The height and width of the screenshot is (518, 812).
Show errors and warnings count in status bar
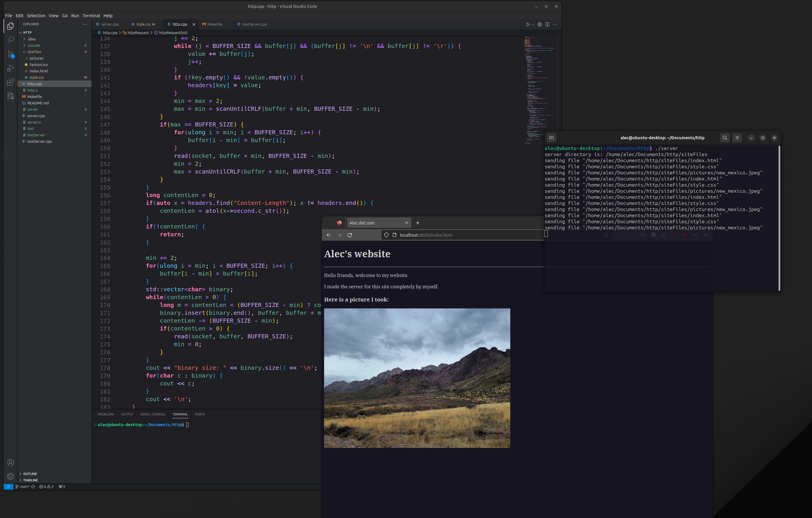click(x=47, y=487)
